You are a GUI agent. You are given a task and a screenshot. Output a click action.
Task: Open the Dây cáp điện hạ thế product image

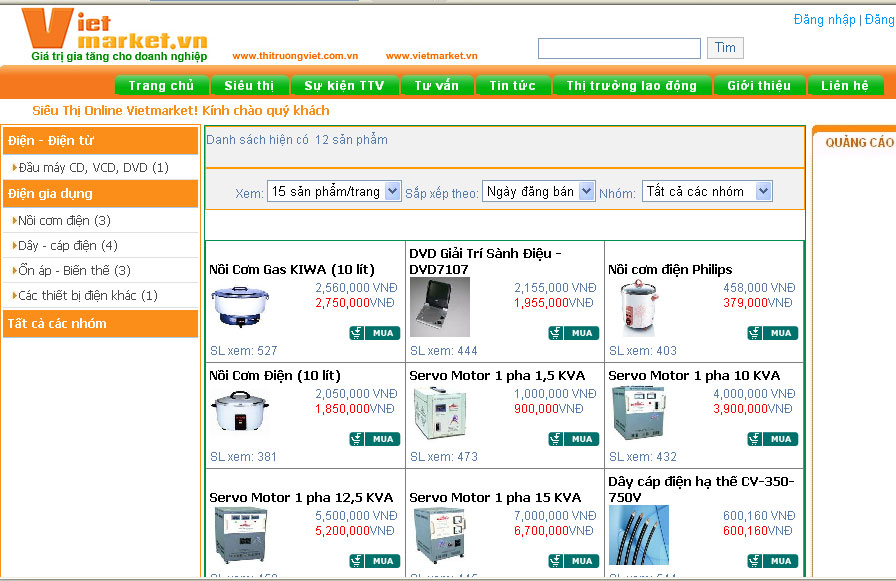638,534
